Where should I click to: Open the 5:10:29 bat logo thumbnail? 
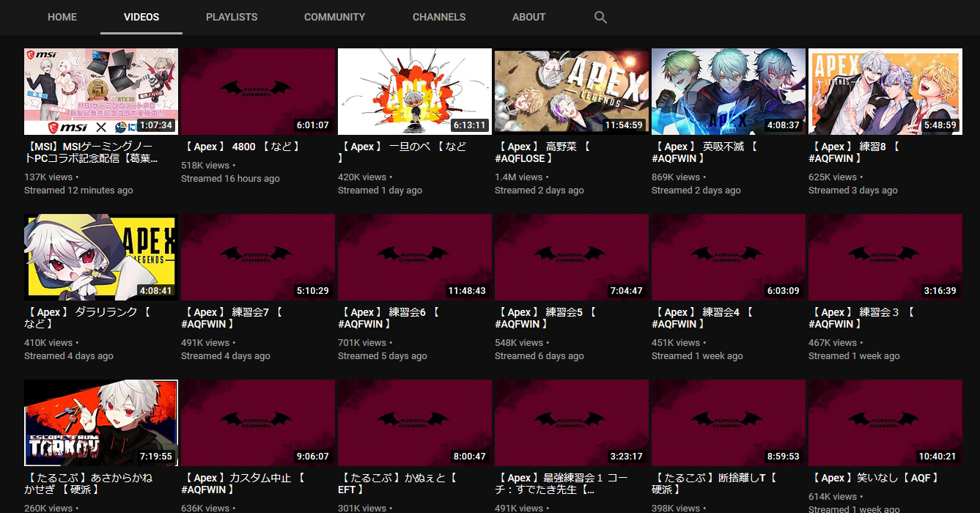tap(258, 257)
